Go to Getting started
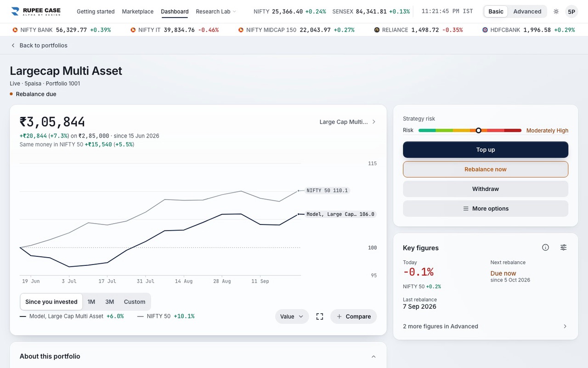Image resolution: width=588 pixels, height=368 pixels. point(96,11)
